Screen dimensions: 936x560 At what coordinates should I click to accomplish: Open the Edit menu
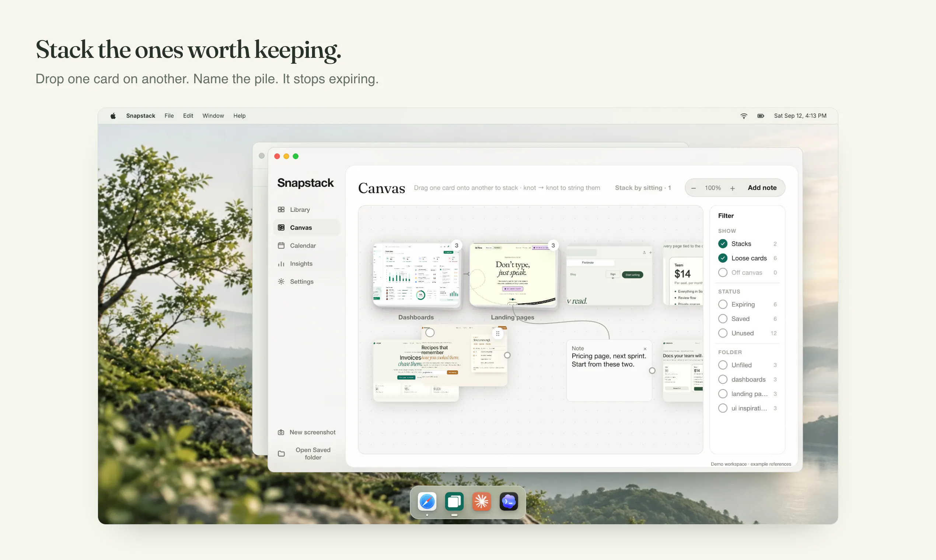point(188,116)
